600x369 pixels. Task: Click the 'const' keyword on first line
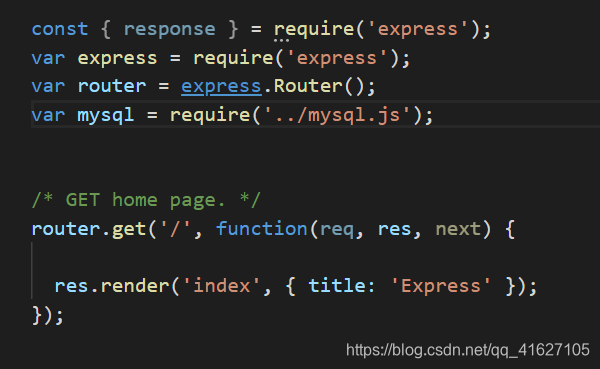click(x=60, y=29)
